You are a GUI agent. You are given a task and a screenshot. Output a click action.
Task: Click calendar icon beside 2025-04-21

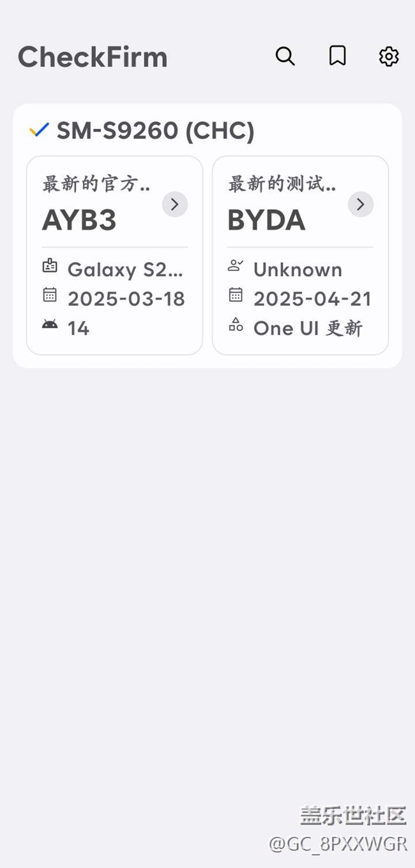(x=236, y=295)
